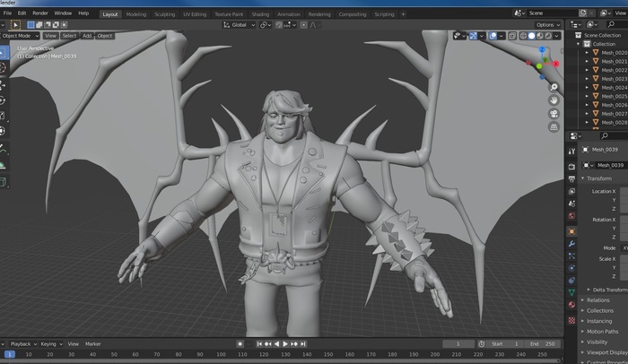Enable solid viewport shading mode
Viewport: 628px width, 364px height.
tap(532, 36)
